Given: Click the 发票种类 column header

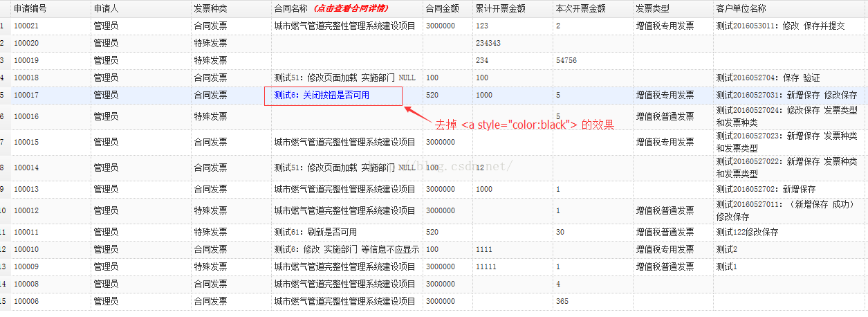Looking at the screenshot, I should click(210, 8).
